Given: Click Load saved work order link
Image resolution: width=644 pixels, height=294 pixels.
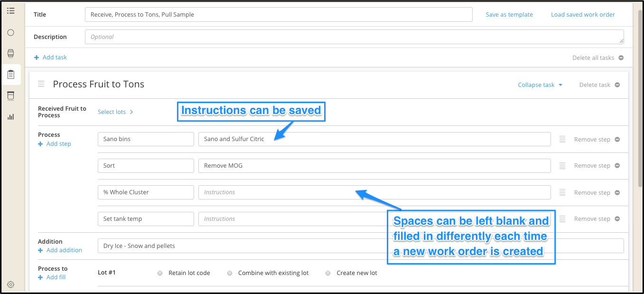Looking at the screenshot, I should point(583,15).
